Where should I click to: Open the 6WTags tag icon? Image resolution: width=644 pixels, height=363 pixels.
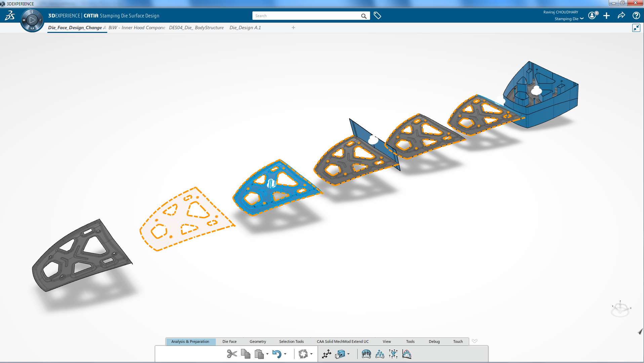pos(377,16)
